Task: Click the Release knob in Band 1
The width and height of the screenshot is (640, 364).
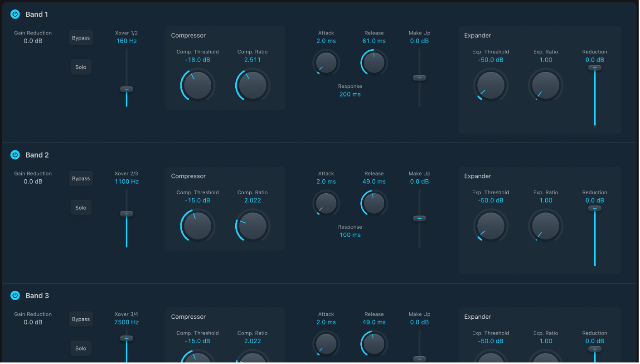Action: (x=373, y=62)
